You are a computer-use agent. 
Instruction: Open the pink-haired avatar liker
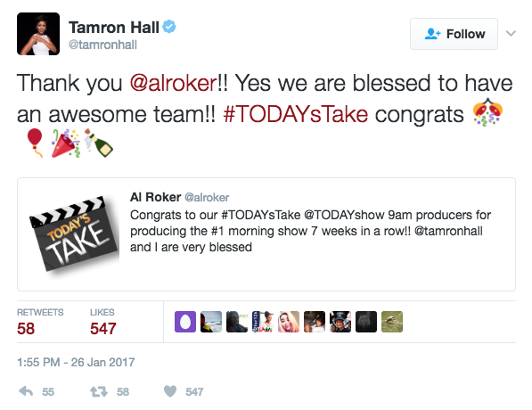coord(289,322)
